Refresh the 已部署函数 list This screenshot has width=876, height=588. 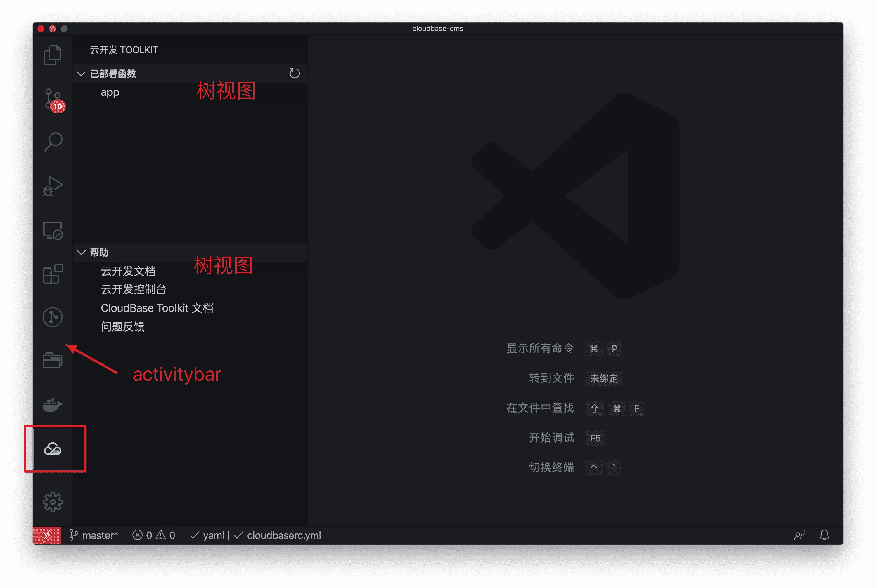tap(295, 73)
